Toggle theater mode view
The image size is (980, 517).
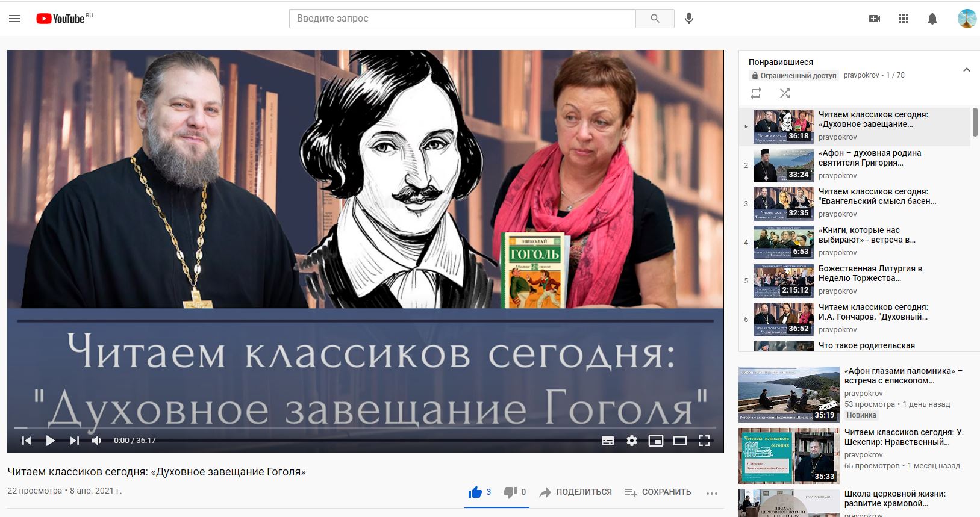point(680,441)
